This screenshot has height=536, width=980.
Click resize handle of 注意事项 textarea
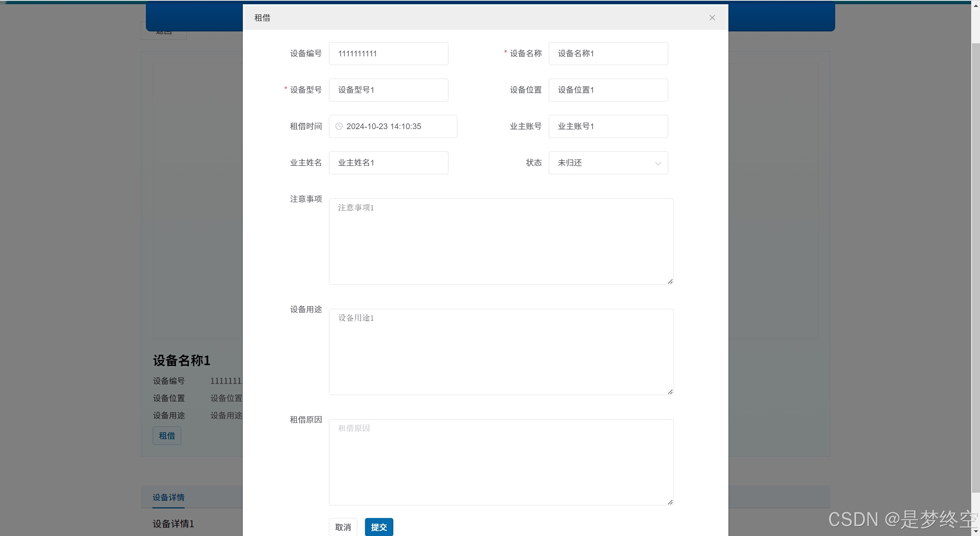pyautogui.click(x=670, y=282)
